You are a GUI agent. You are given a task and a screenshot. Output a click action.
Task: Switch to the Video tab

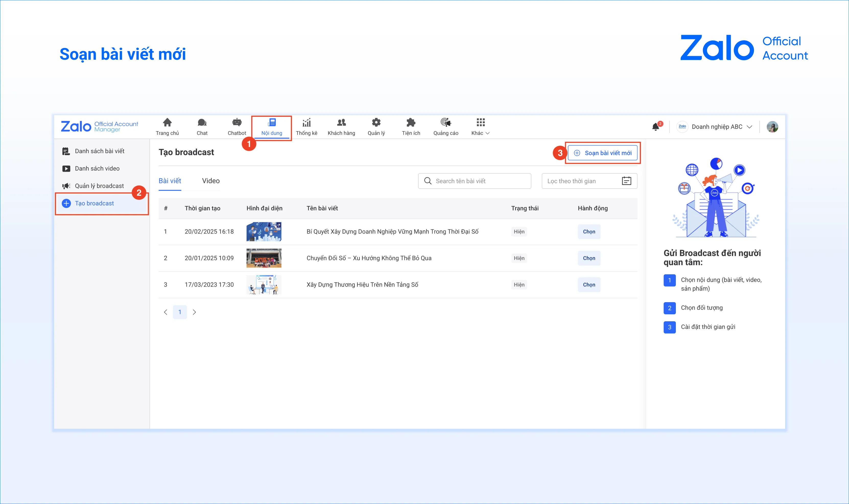210,181
